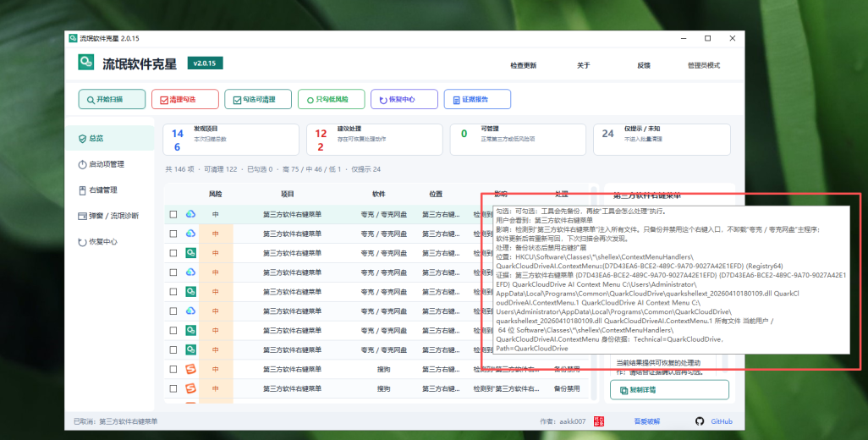Open 恢复中心 in the sidebar
This screenshot has width=868, height=440.
coord(110,242)
